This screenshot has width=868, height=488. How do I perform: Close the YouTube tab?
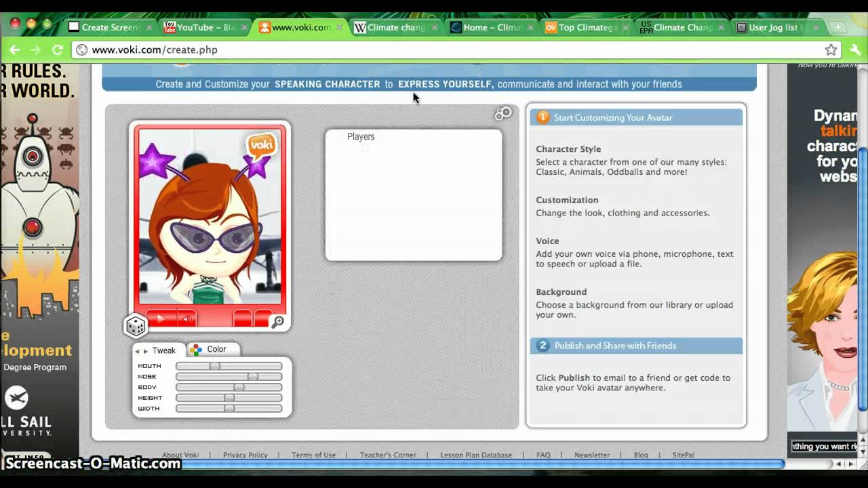245,28
